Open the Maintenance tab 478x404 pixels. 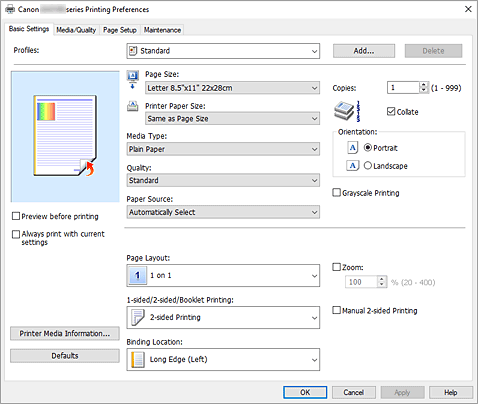(x=162, y=30)
